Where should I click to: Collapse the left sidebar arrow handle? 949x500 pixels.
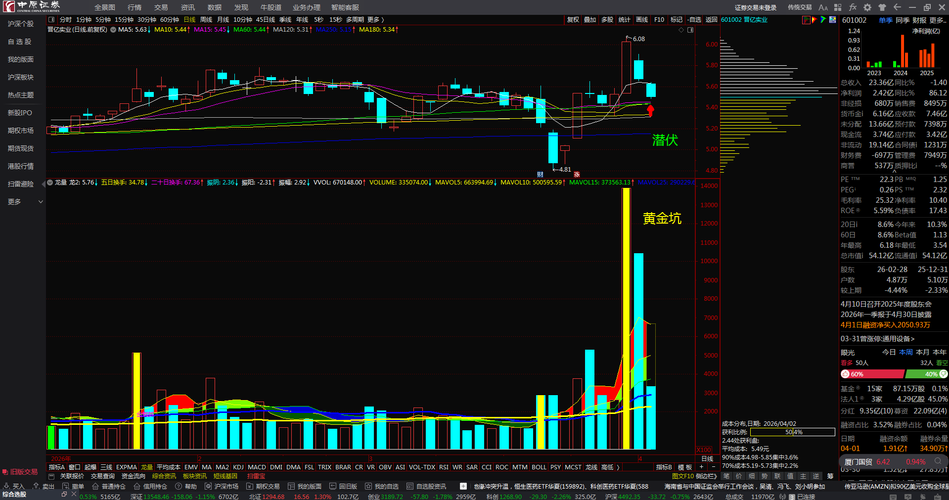click(43, 184)
